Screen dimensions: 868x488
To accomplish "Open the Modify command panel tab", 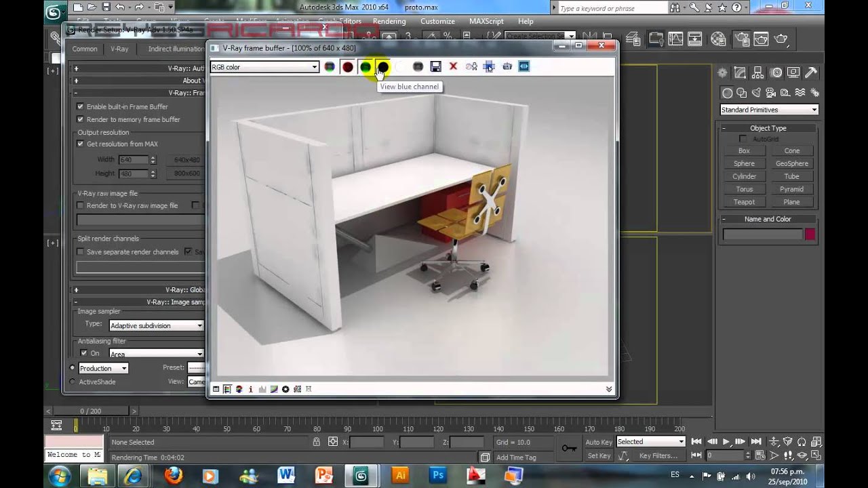I will coord(741,73).
